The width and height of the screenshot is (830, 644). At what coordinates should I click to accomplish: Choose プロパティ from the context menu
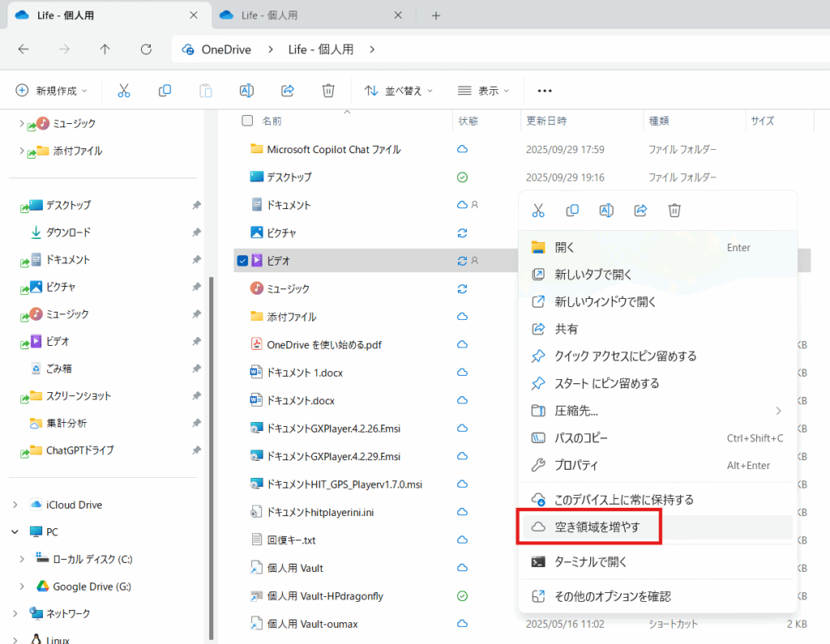click(x=576, y=466)
